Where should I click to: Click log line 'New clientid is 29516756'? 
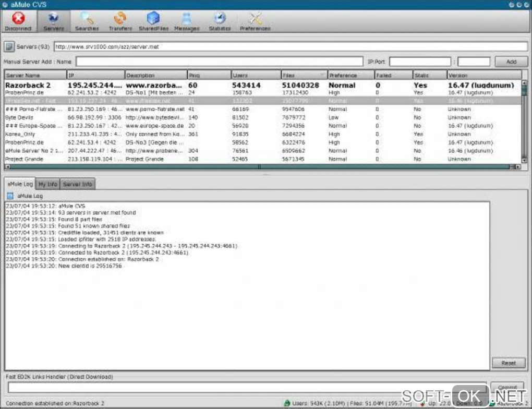click(x=90, y=266)
